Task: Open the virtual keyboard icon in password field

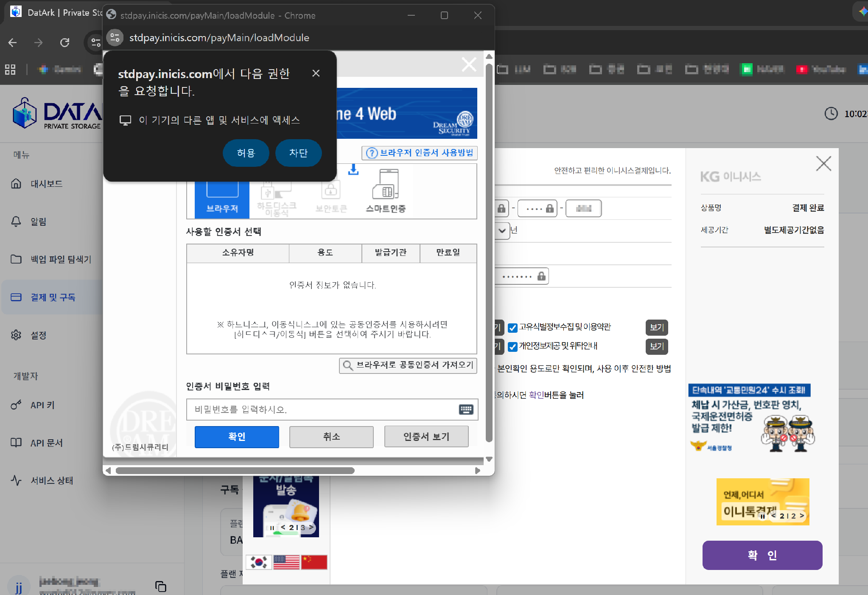Action: coord(466,409)
